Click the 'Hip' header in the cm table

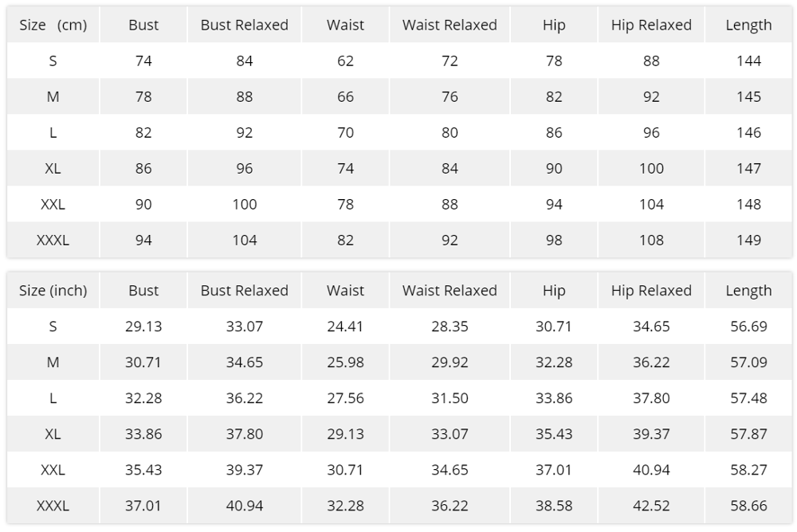[x=554, y=25]
